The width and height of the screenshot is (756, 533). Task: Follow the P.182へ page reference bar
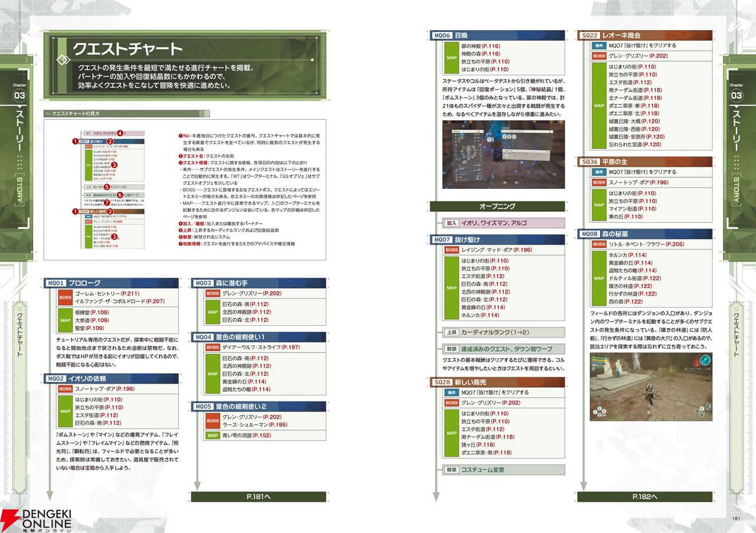pyautogui.click(x=645, y=497)
